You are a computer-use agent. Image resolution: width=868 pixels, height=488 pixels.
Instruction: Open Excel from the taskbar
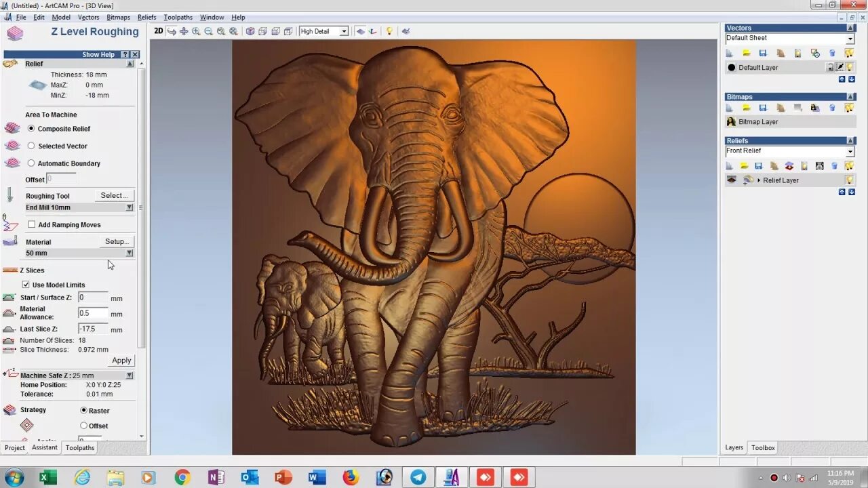coord(47,477)
